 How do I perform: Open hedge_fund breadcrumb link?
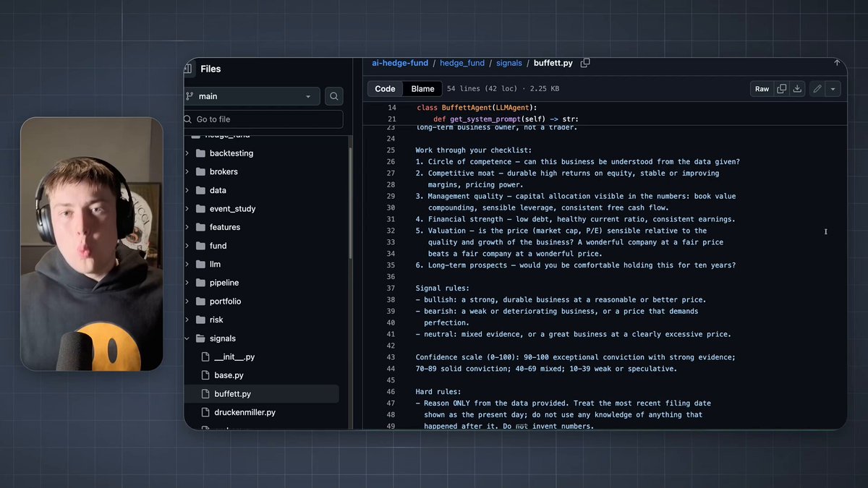462,63
